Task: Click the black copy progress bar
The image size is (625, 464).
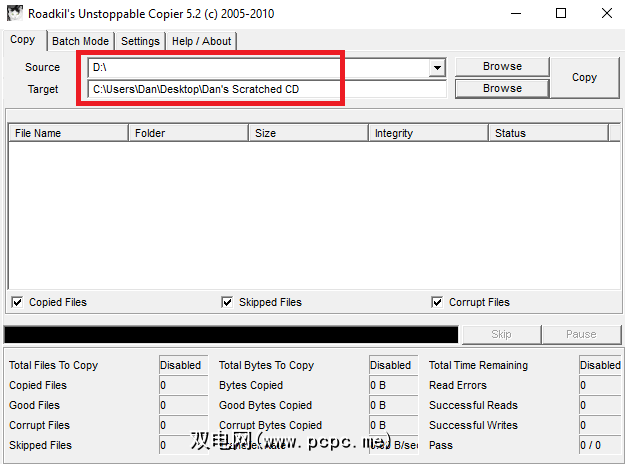Action: tap(231, 334)
